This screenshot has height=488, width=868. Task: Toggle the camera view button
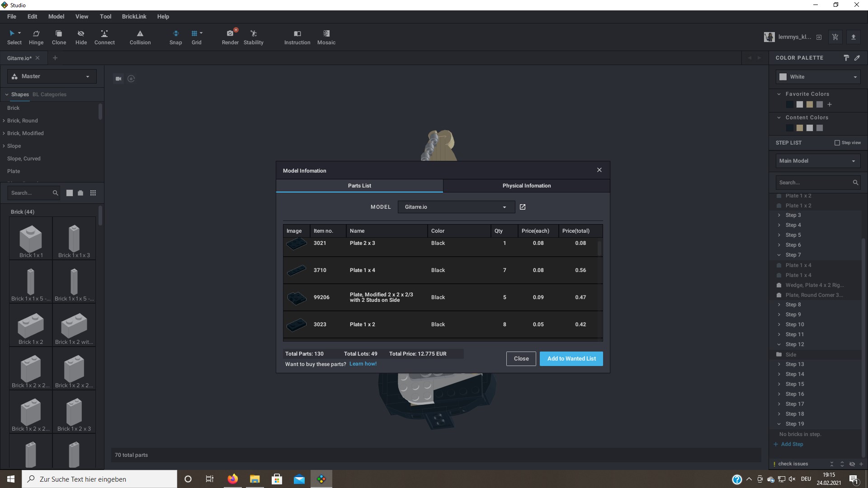(118, 79)
